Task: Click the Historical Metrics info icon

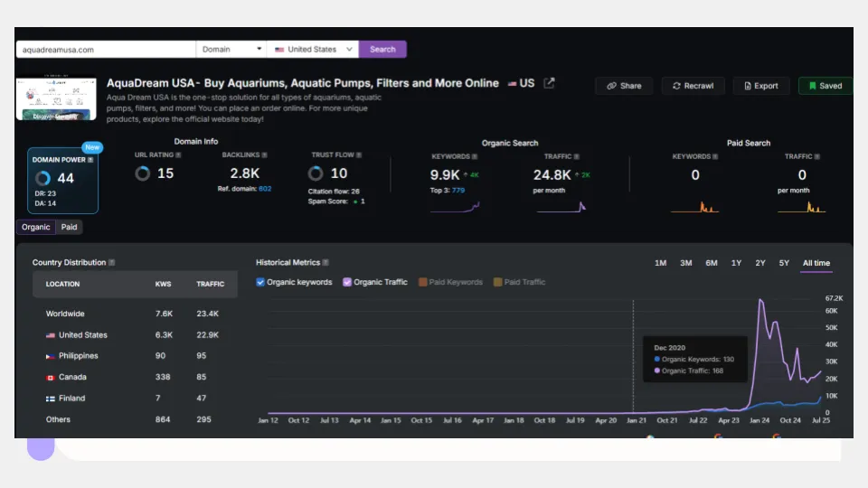Action: point(325,262)
